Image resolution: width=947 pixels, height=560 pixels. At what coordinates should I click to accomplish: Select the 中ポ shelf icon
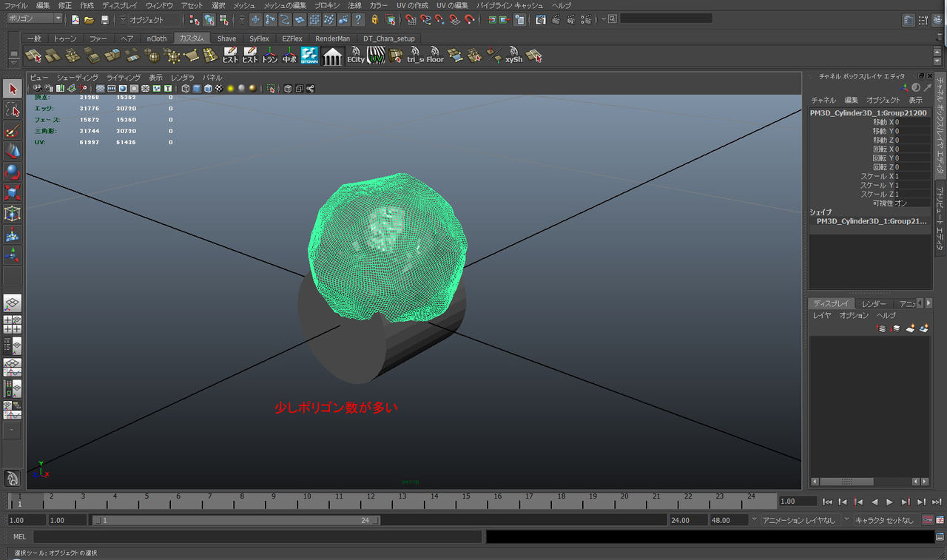coord(289,55)
